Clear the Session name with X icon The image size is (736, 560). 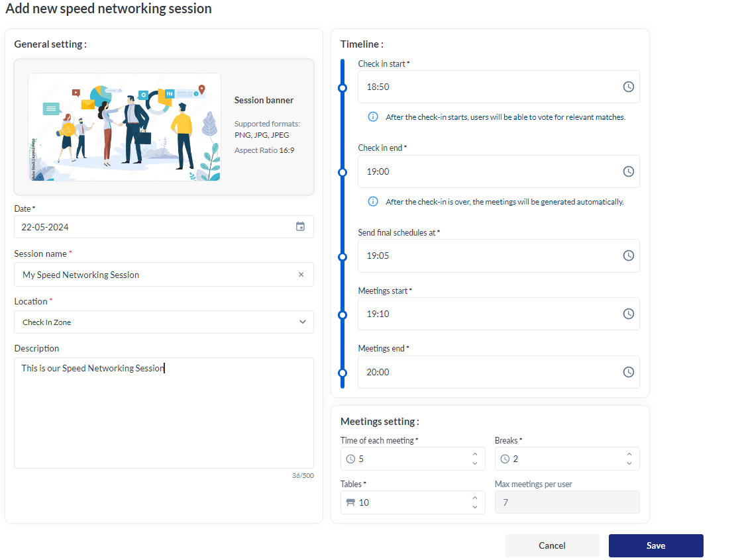click(301, 275)
